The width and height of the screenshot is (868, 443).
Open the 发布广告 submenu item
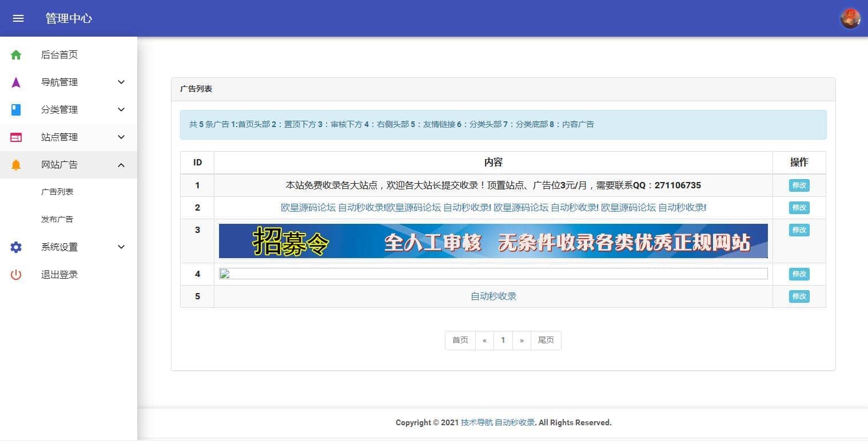tap(57, 220)
